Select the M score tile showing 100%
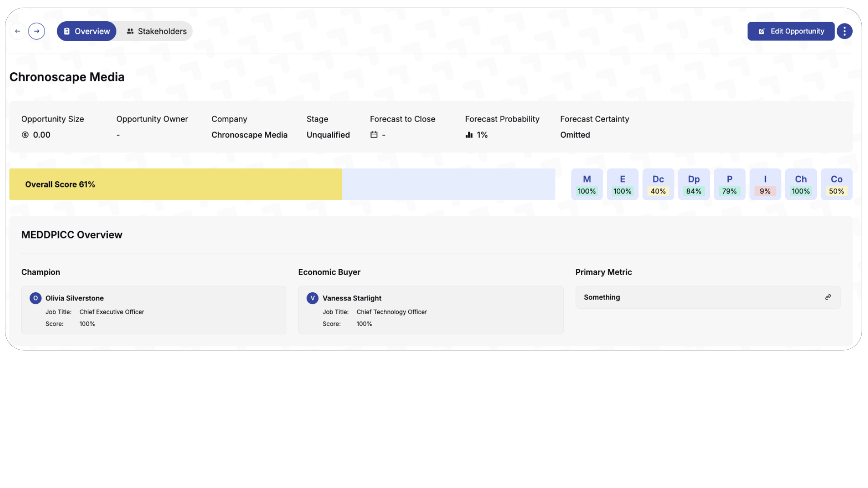 pos(586,184)
